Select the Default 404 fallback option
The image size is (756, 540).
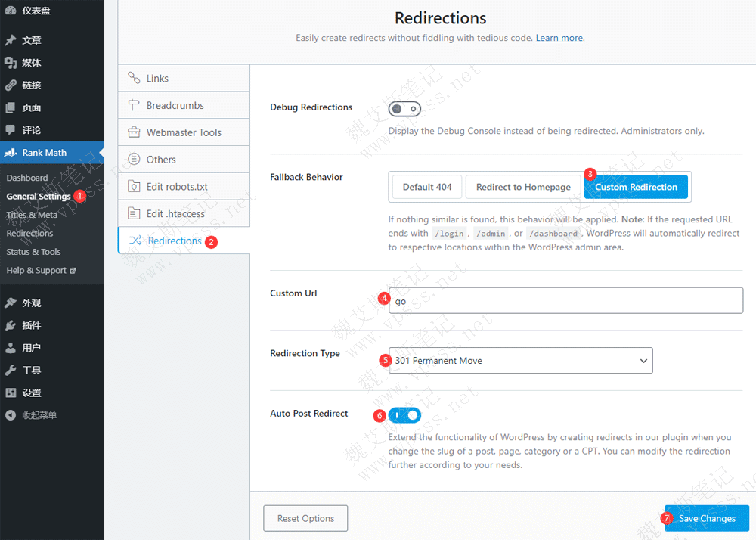427,187
